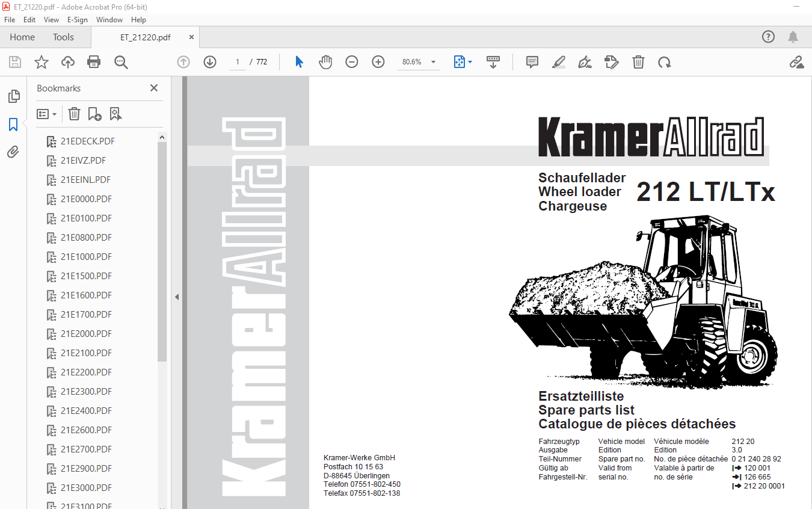
Task: Activate the selection arrow tool
Action: (x=299, y=62)
